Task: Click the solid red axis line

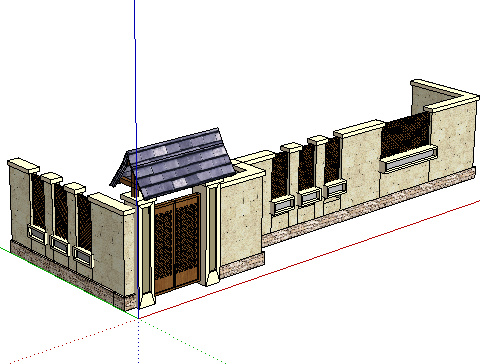Action: pos(309,260)
